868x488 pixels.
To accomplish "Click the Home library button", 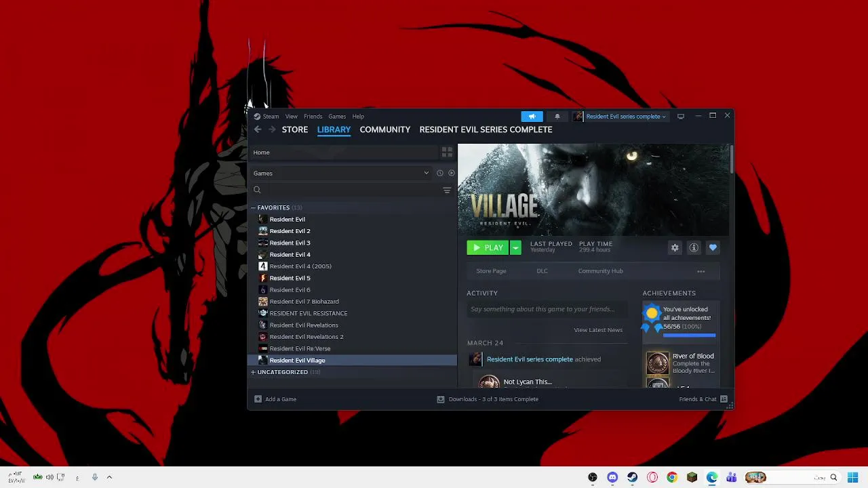I will click(344, 152).
